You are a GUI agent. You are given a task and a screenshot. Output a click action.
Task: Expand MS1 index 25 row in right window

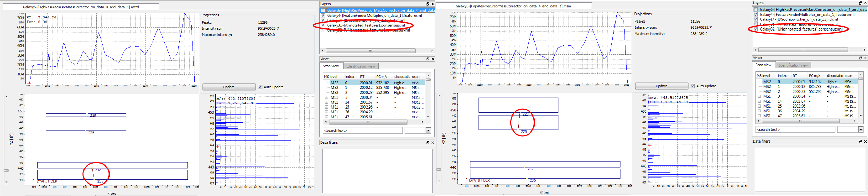(759, 106)
